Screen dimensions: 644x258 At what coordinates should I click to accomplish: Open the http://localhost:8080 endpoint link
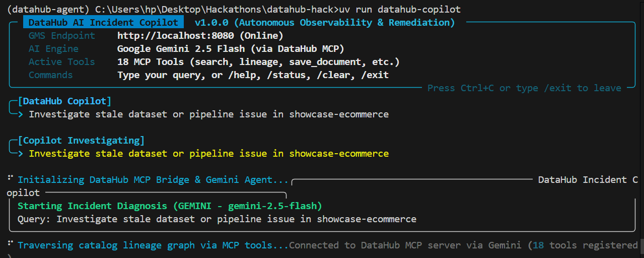pyautogui.click(x=176, y=36)
